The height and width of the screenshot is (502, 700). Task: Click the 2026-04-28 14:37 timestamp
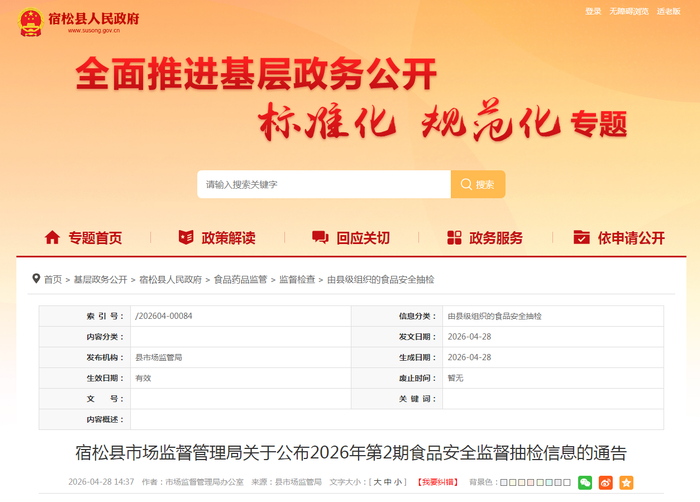(x=101, y=482)
